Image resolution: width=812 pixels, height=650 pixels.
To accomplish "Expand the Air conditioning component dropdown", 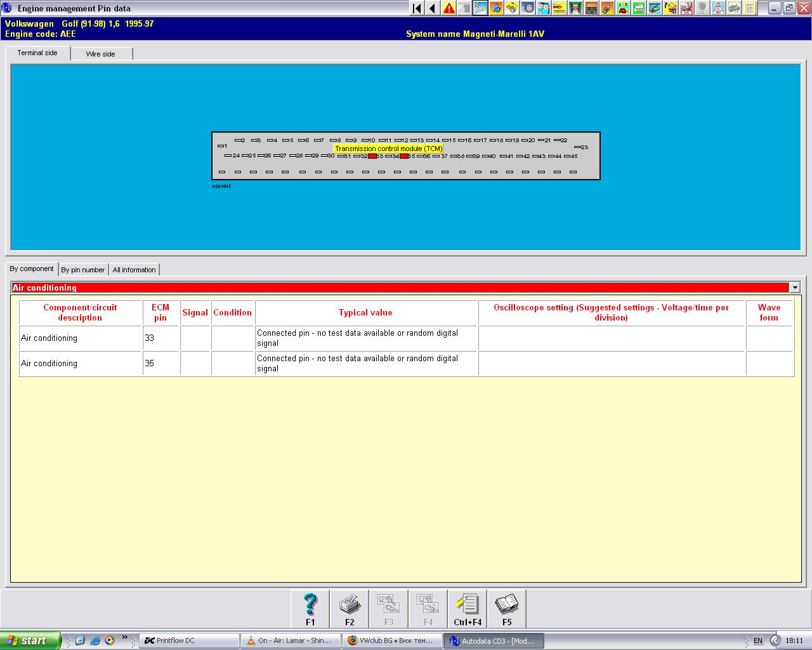I will click(x=795, y=288).
